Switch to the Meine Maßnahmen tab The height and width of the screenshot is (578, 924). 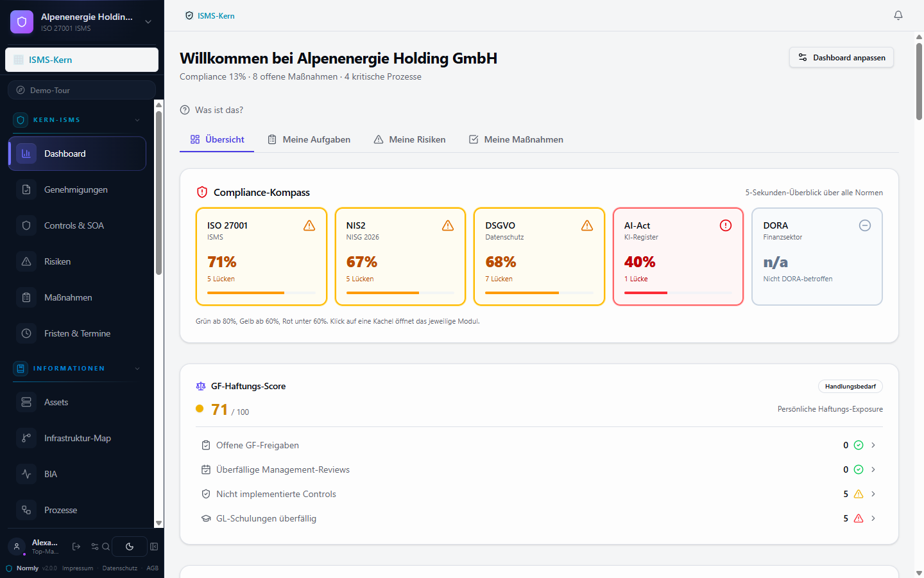tap(516, 139)
